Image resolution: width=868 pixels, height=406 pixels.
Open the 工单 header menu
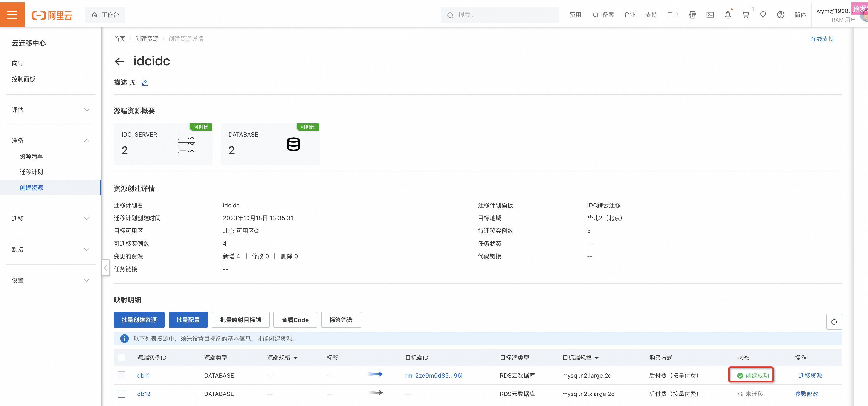point(672,15)
